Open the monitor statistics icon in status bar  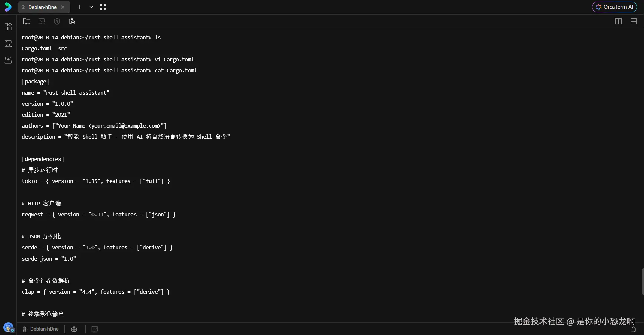[94, 329]
